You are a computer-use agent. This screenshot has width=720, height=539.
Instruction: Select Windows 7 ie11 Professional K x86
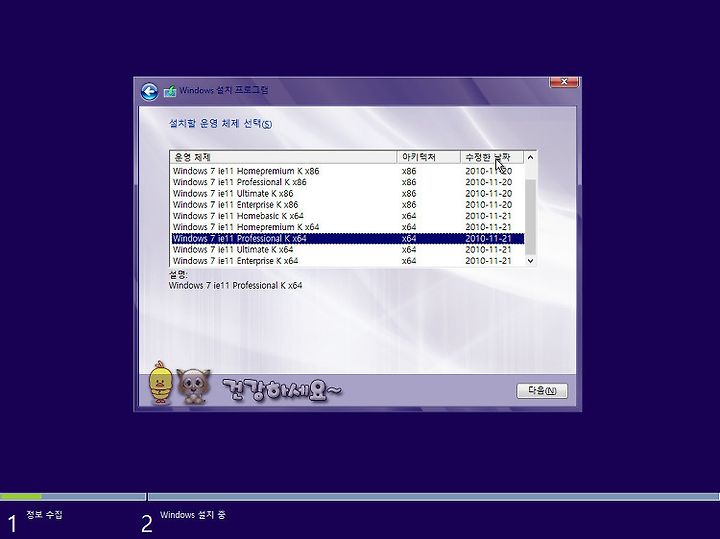[348, 182]
